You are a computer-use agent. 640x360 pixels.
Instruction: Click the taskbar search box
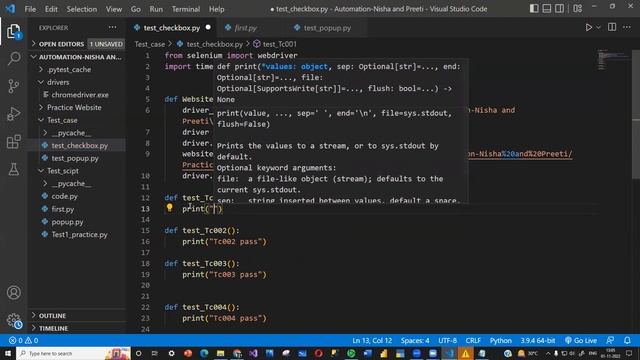click(x=73, y=353)
